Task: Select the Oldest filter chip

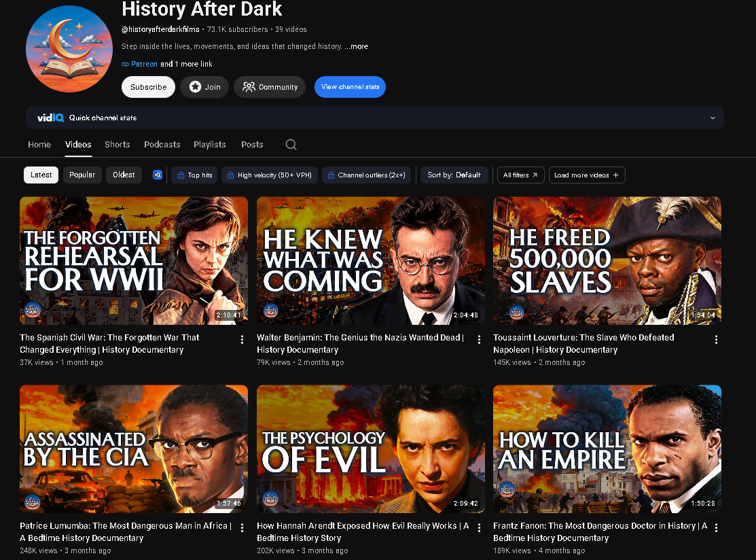Action: coord(124,175)
